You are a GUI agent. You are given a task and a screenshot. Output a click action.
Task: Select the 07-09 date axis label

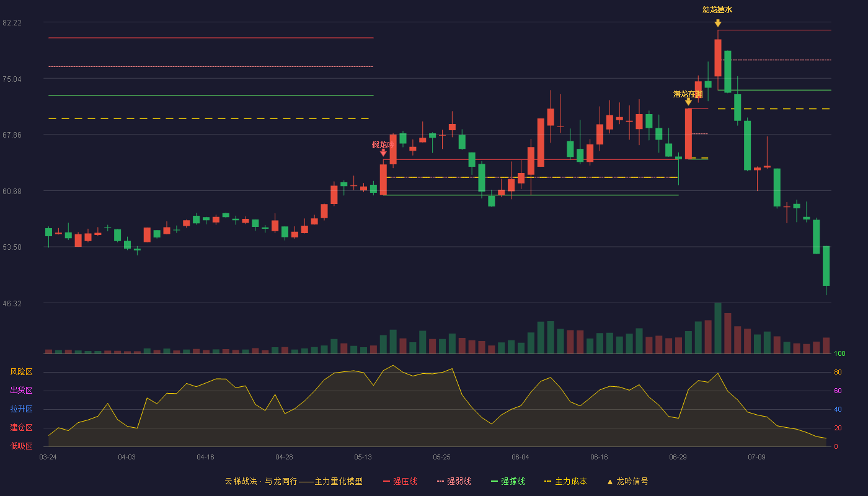point(756,457)
